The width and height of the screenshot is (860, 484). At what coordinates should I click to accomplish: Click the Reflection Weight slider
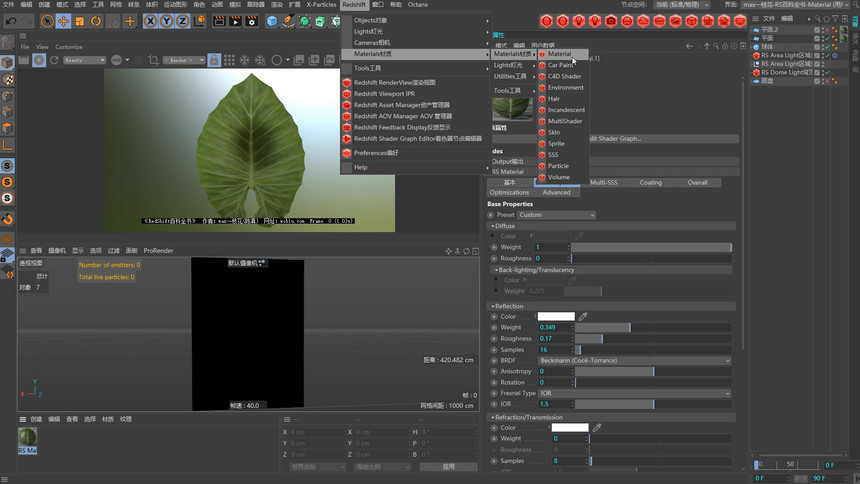653,327
